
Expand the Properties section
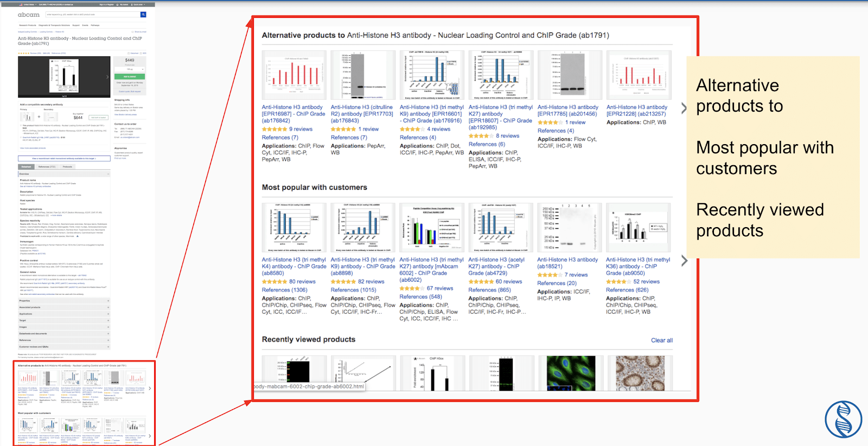pos(64,301)
